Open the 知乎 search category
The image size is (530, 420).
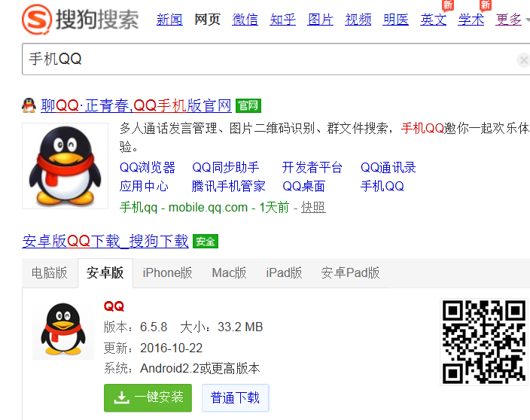tap(282, 20)
